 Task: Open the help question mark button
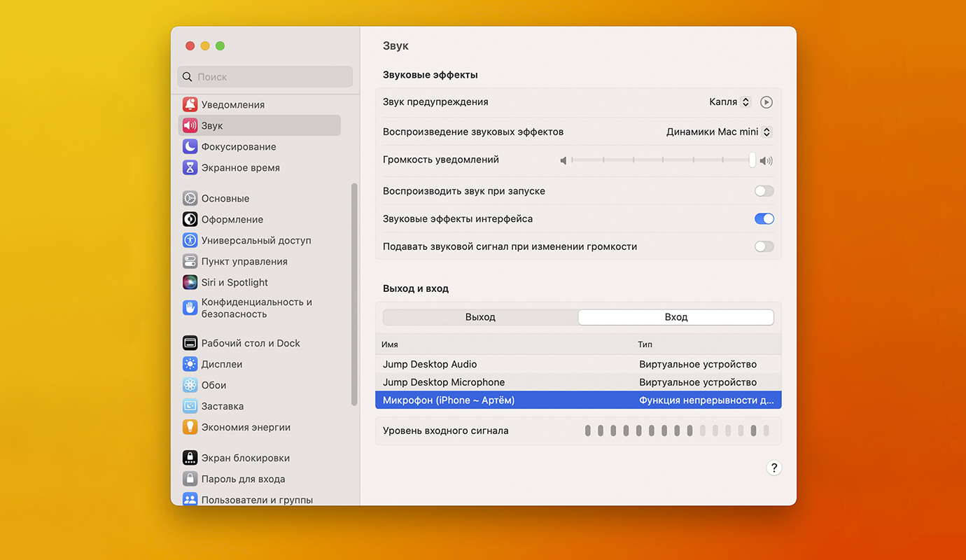(x=773, y=468)
